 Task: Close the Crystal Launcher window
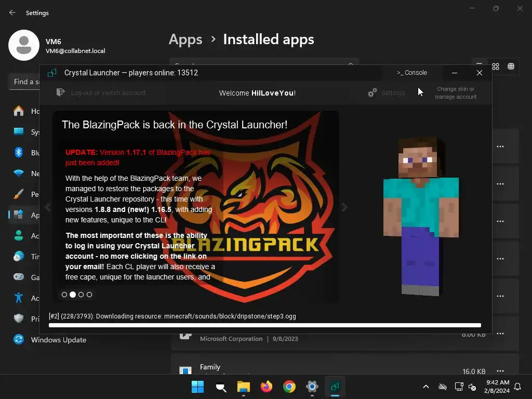tap(480, 73)
